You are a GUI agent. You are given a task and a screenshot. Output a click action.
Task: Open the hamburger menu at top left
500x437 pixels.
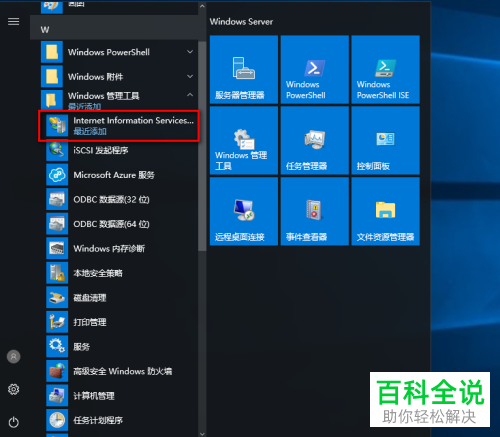(x=13, y=22)
